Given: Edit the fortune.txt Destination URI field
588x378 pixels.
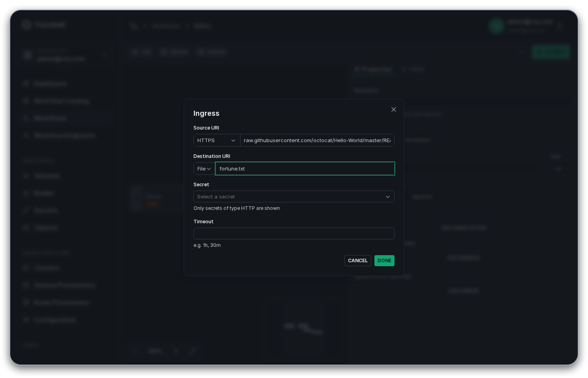Looking at the screenshot, I should [x=305, y=169].
